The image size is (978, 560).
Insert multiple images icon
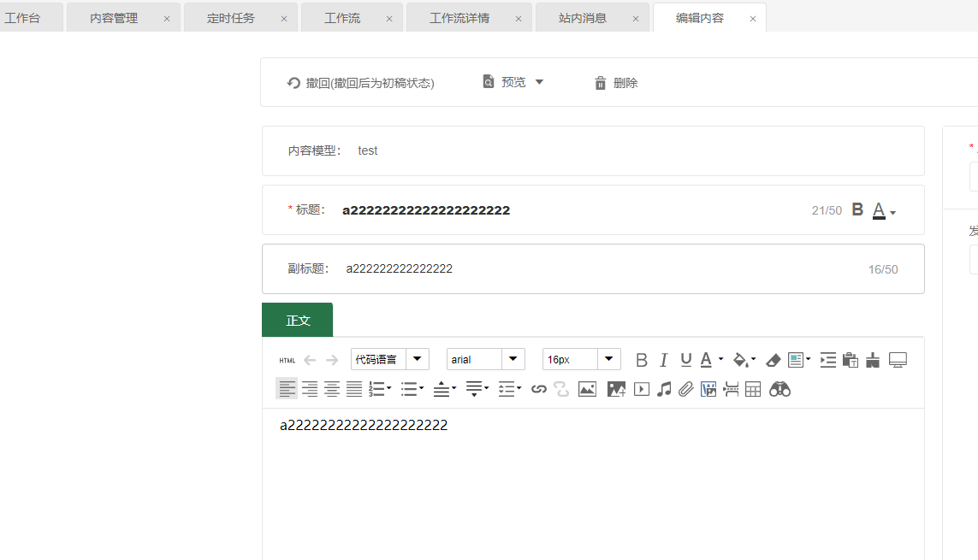(x=616, y=389)
